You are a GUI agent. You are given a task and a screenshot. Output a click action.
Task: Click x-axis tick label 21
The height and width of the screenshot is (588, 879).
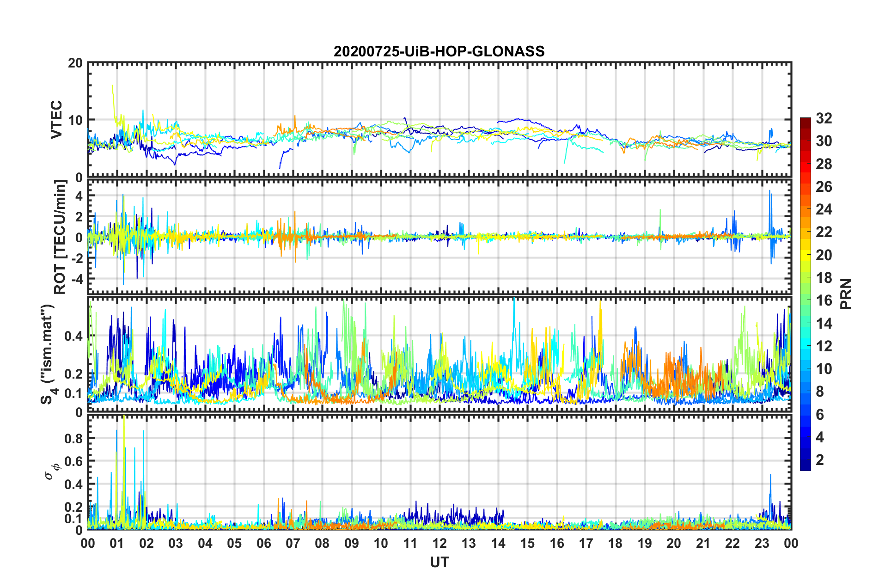(x=703, y=543)
